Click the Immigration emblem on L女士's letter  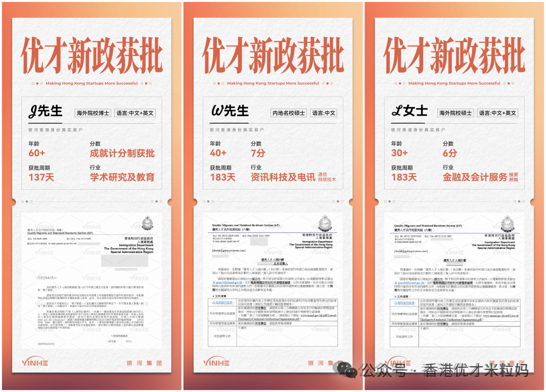pyautogui.click(x=508, y=223)
